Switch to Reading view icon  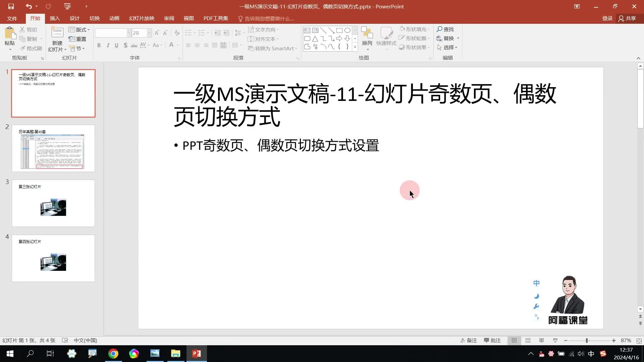(542, 341)
